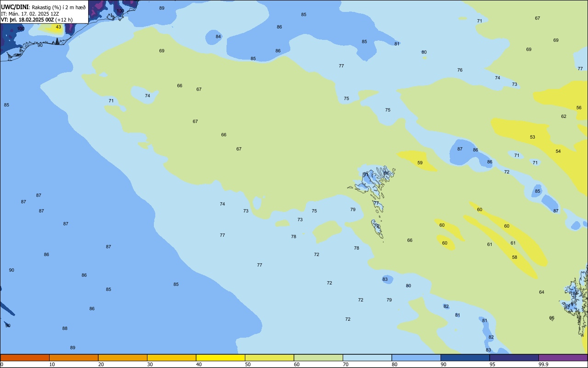Viewport: 588px width, 368px height.
Task: Click the 'UWC/DINI' model label
Action: tap(15, 7)
